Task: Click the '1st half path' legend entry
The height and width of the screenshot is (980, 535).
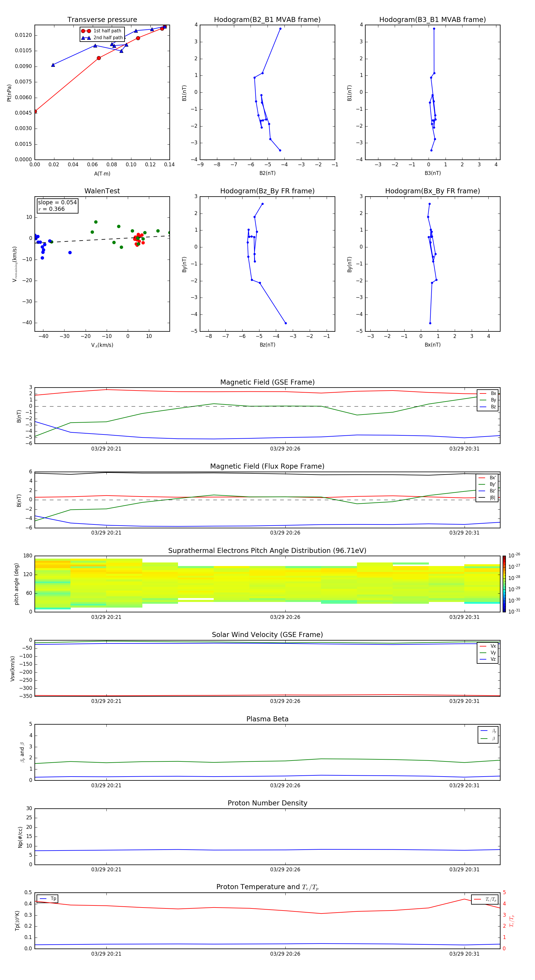Action: [x=101, y=31]
